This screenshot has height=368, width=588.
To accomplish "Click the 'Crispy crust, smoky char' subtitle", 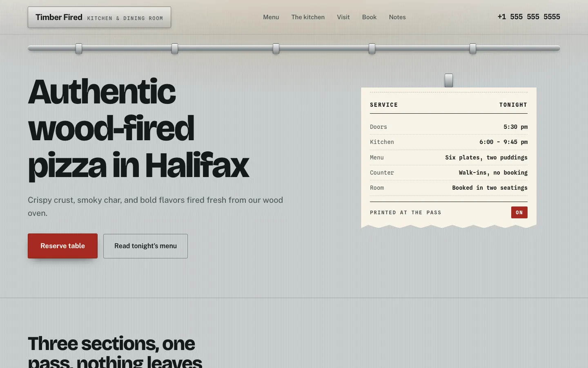I will pyautogui.click(x=156, y=206).
